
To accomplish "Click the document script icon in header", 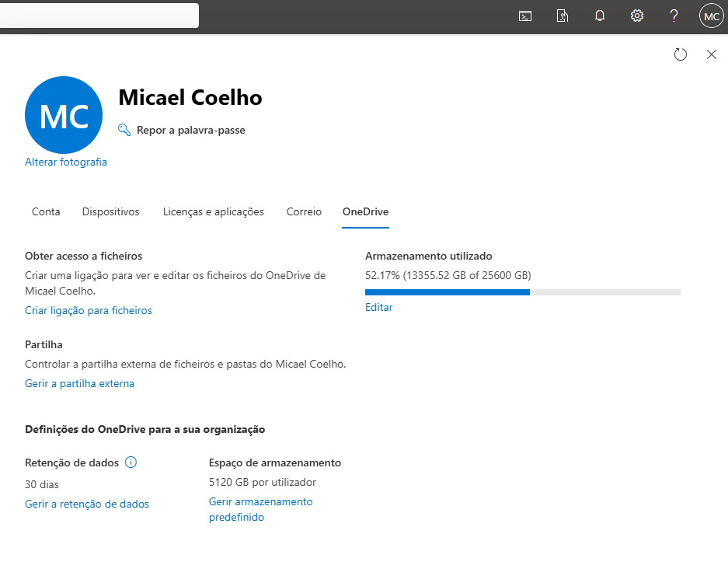I will click(x=563, y=16).
